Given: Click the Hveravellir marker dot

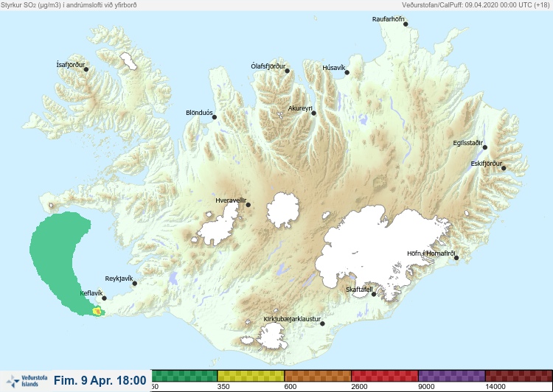Looking at the screenshot, I should tap(248, 205).
